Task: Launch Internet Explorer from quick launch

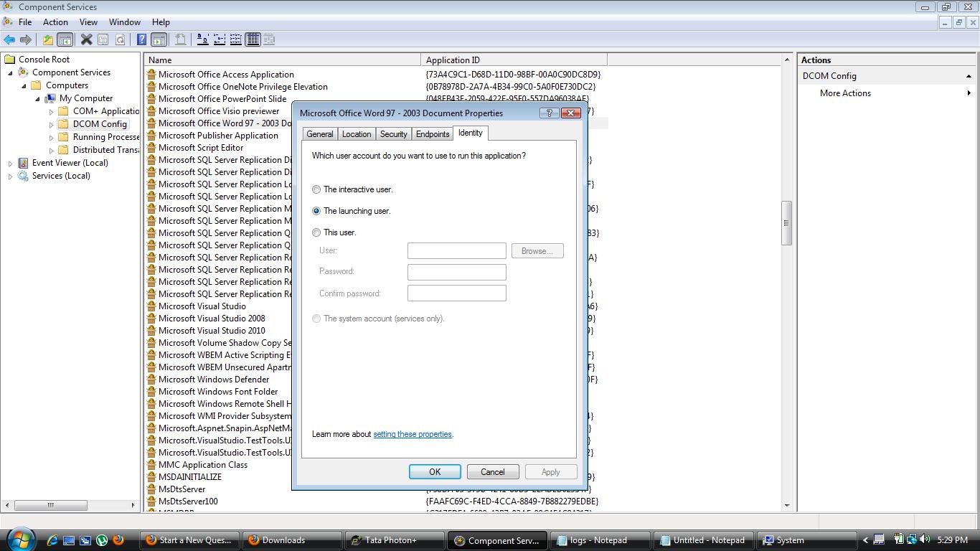Action: coord(52,540)
